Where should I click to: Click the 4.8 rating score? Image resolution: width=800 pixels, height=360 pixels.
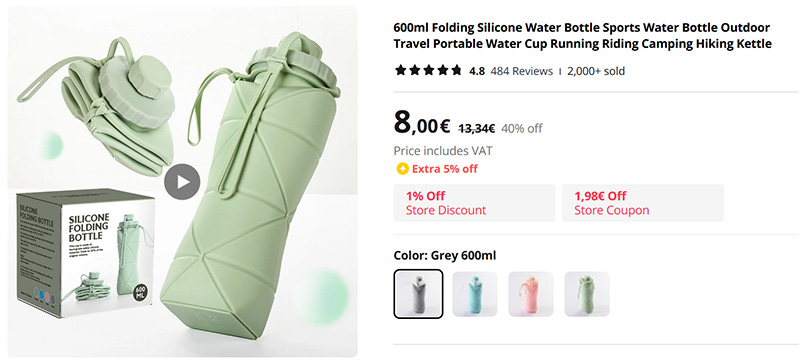(477, 71)
